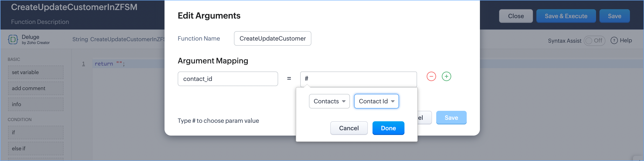Click the Close button in header
The width and height of the screenshot is (644, 161).
(515, 16)
